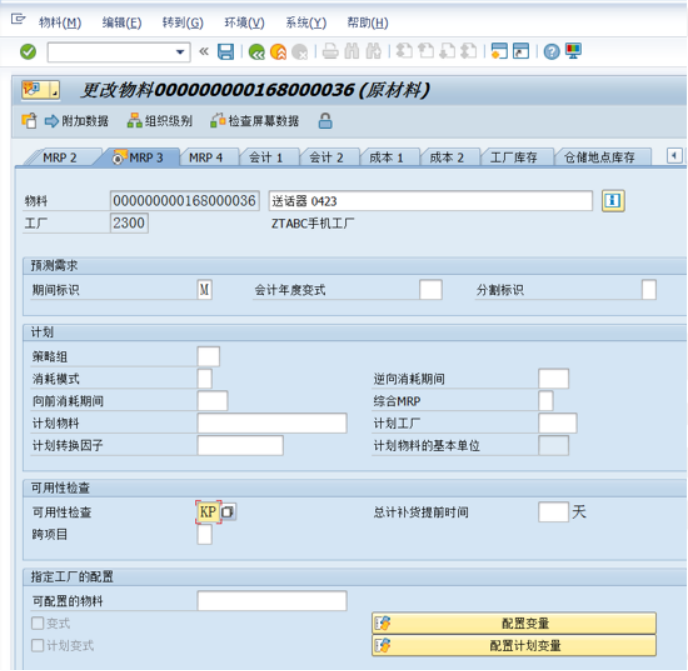Click the Find Next binoculars icon
Image resolution: width=688 pixels, height=671 pixels.
click(x=374, y=52)
